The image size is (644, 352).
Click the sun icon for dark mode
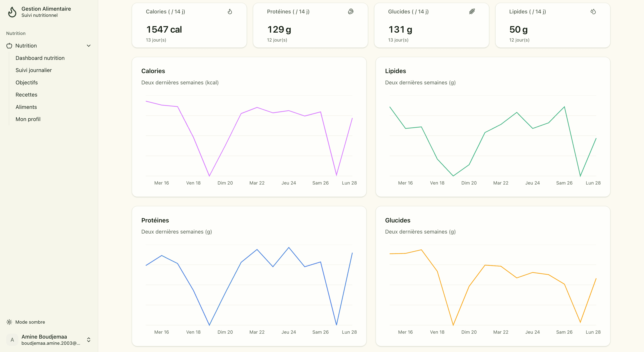click(x=9, y=322)
